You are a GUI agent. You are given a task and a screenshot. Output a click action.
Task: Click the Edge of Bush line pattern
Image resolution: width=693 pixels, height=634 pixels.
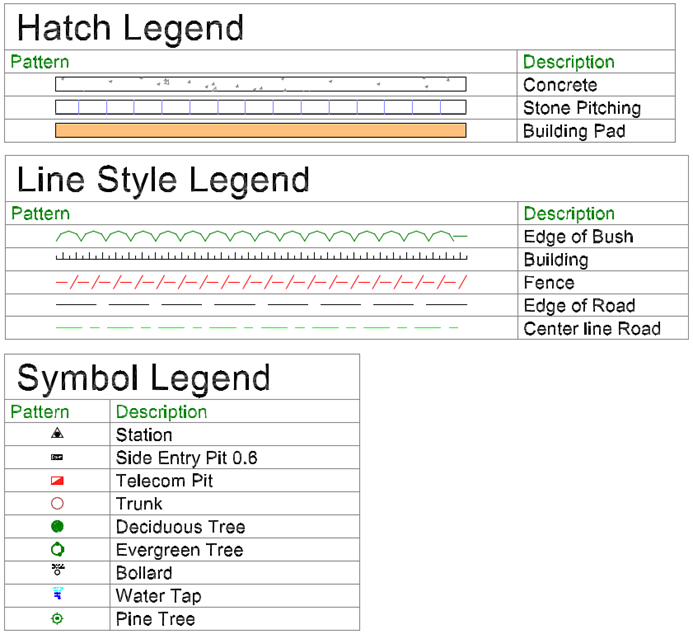261,236
